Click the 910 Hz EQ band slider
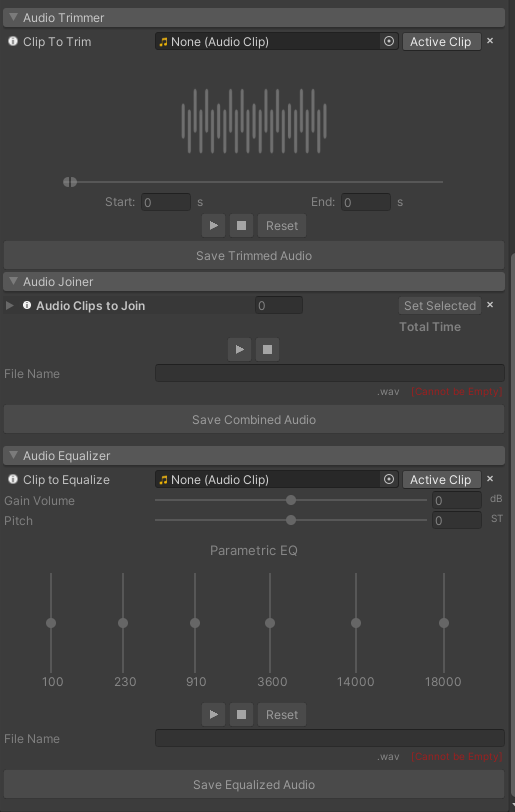 click(x=195, y=623)
